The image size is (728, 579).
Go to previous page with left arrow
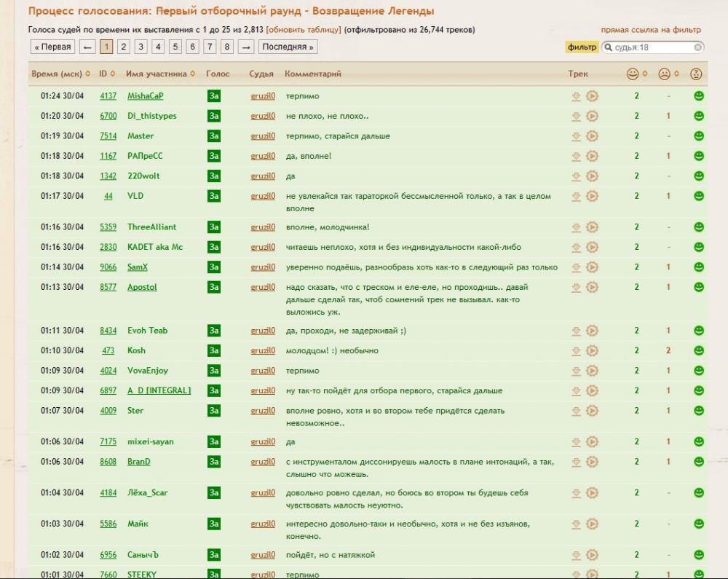[87, 47]
